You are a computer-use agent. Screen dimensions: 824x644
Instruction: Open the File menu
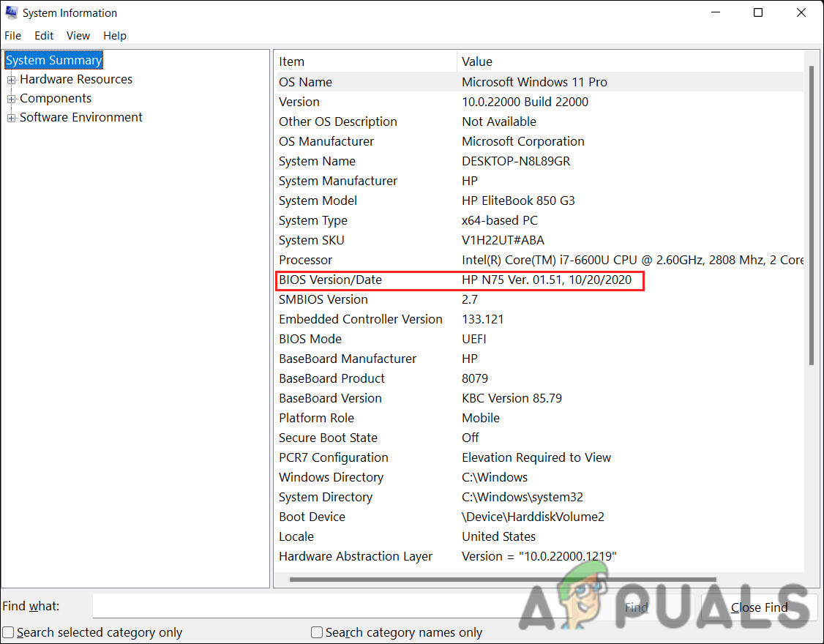pyautogui.click(x=12, y=35)
